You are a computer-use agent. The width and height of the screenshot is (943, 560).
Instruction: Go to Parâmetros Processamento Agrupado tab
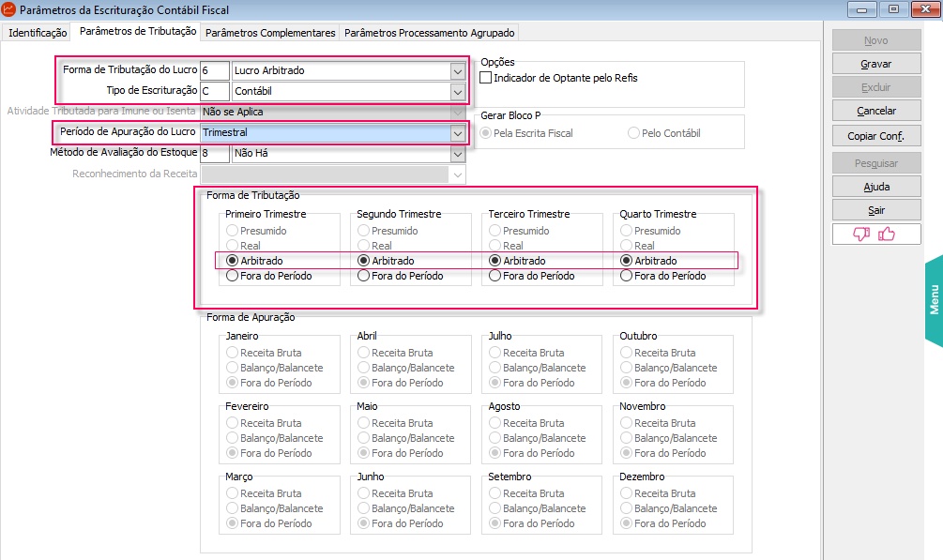[x=429, y=33]
